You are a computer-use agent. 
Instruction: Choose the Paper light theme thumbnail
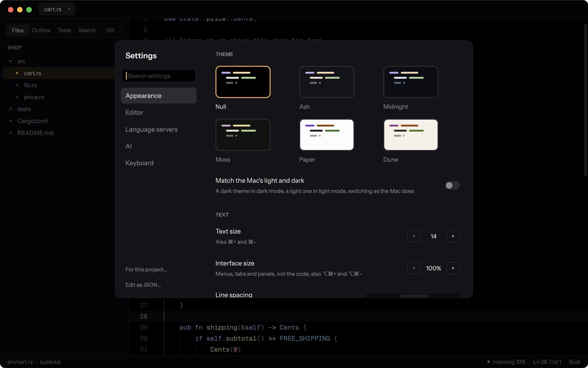tap(327, 135)
